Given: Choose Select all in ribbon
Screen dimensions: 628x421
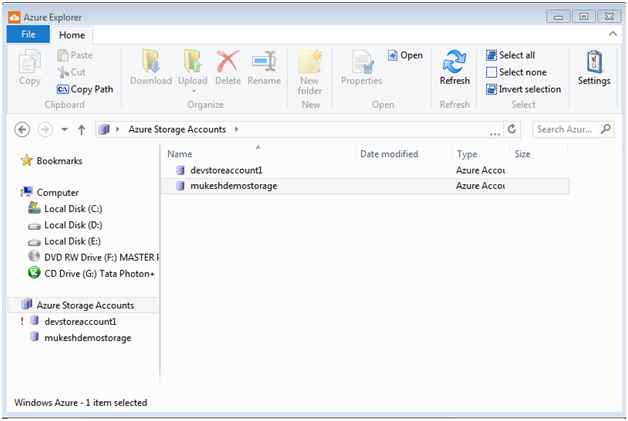Looking at the screenshot, I should click(510, 55).
